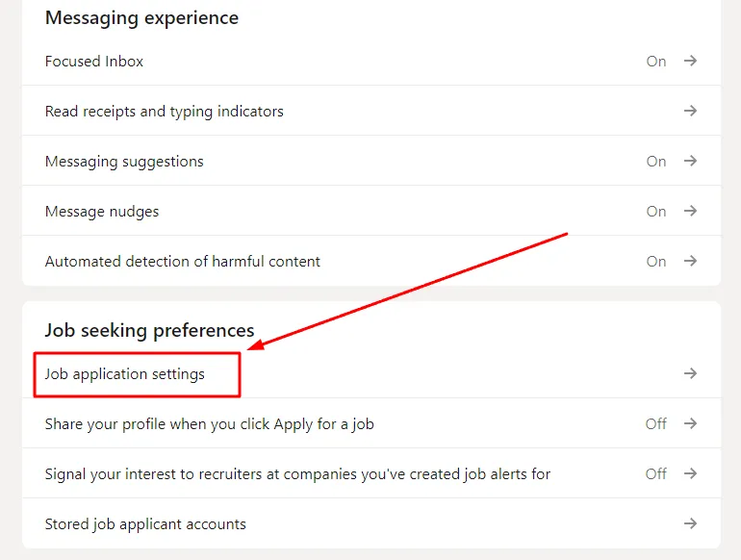Toggle the Focused Inbox On status
This screenshot has width=741, height=560.
(x=656, y=61)
